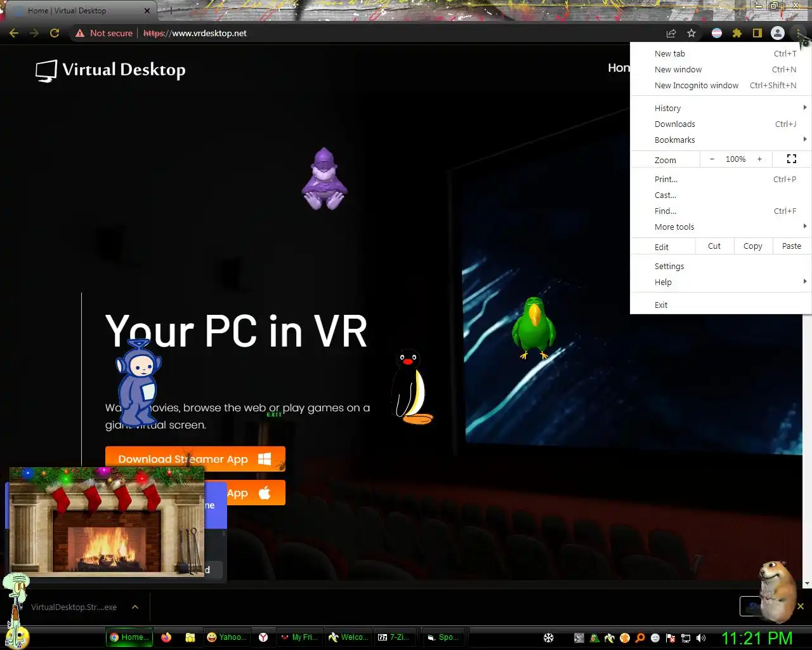The height and width of the screenshot is (650, 812).
Task: Choose Print... in the Chrome menu
Action: tap(721, 180)
